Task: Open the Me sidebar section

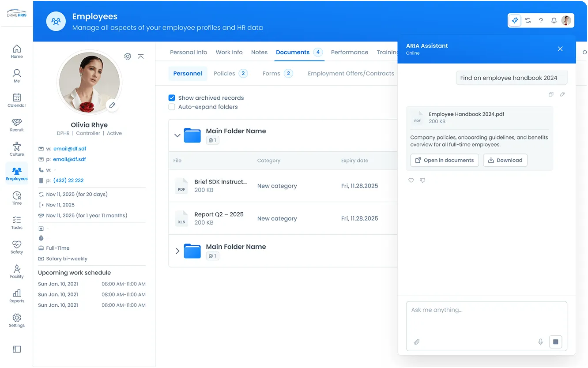Action: pyautogui.click(x=17, y=76)
